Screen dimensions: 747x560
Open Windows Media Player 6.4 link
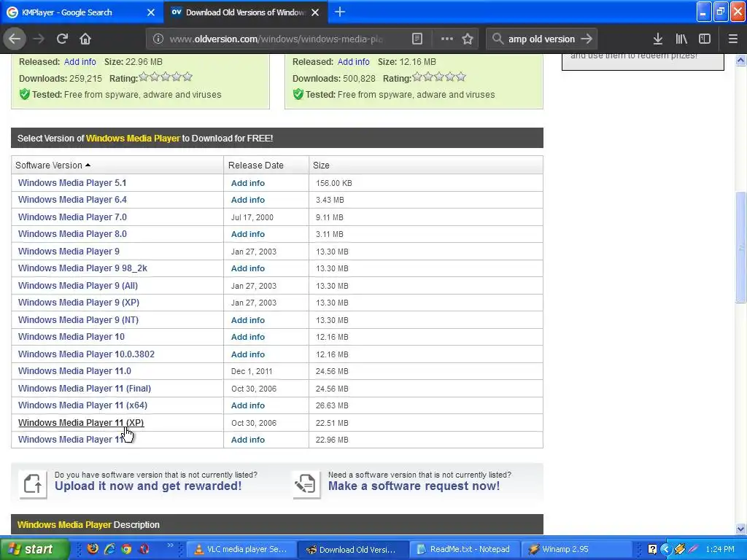pos(72,200)
